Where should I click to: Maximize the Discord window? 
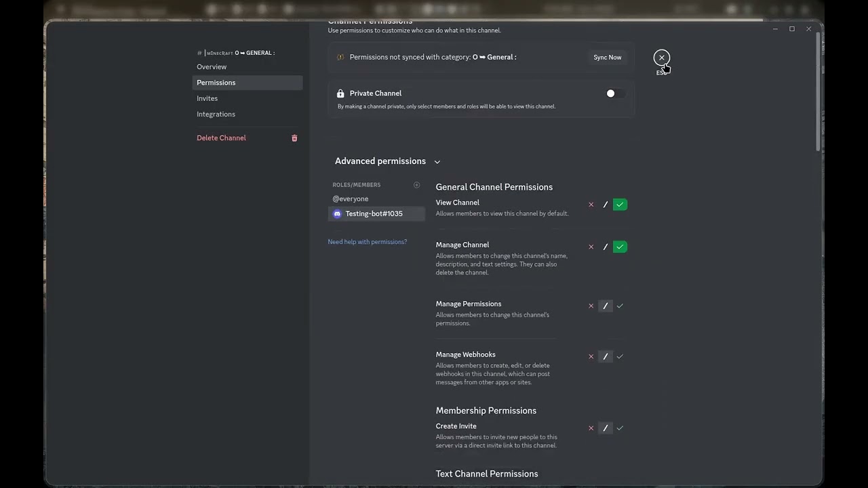point(792,29)
